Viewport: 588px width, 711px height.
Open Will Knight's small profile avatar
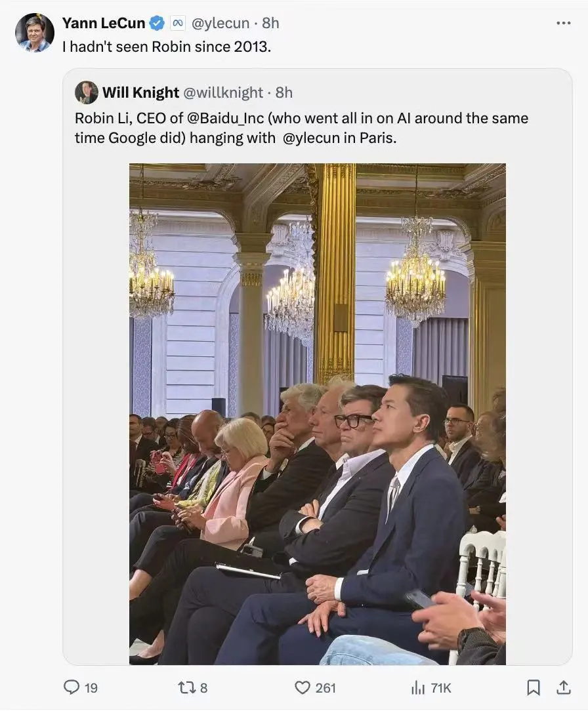[x=86, y=92]
